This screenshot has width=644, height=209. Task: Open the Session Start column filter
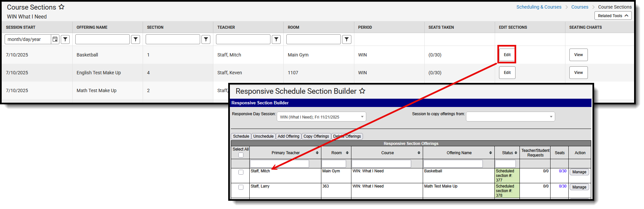(x=65, y=39)
